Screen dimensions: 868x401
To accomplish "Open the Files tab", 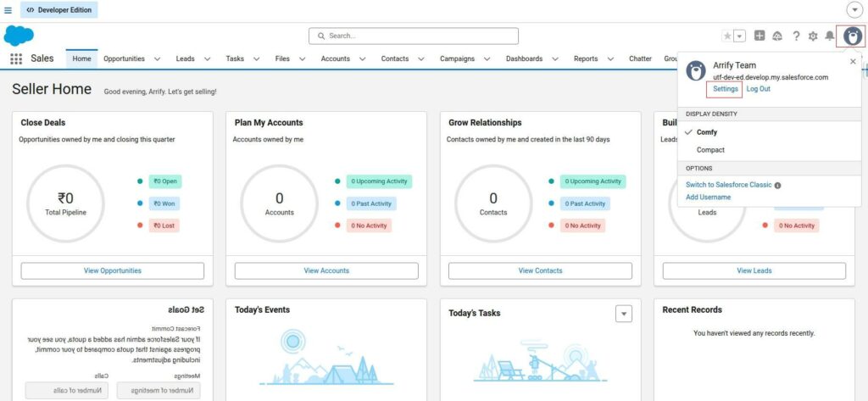I will click(282, 58).
